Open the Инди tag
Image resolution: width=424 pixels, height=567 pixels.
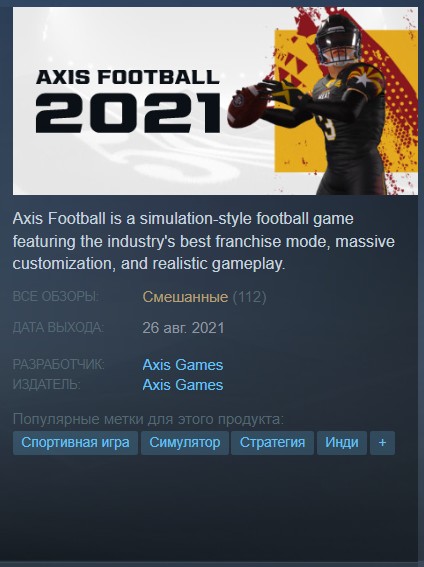coord(342,443)
